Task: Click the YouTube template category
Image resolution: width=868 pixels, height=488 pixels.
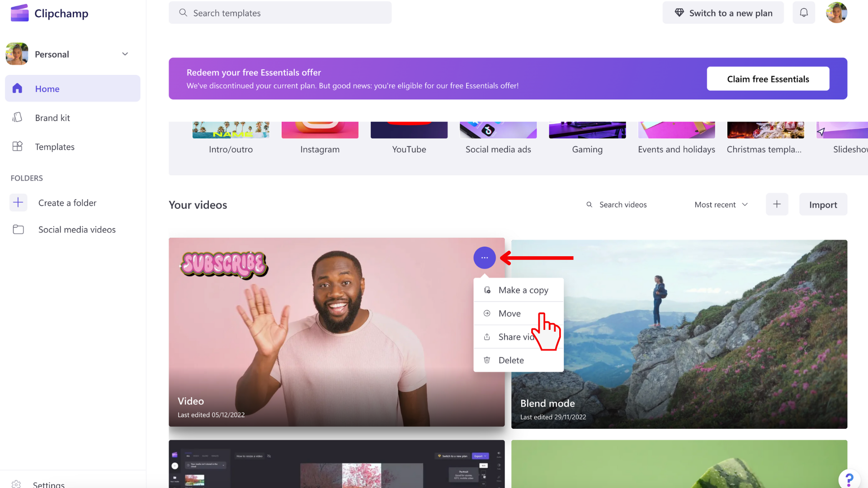Action: tap(409, 137)
